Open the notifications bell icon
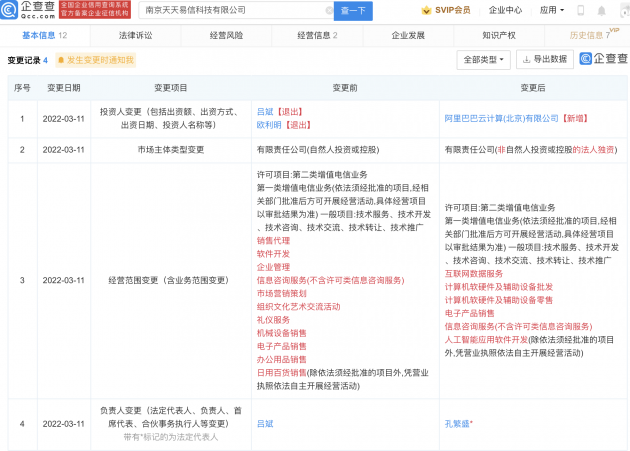The image size is (630, 451). tap(601, 11)
